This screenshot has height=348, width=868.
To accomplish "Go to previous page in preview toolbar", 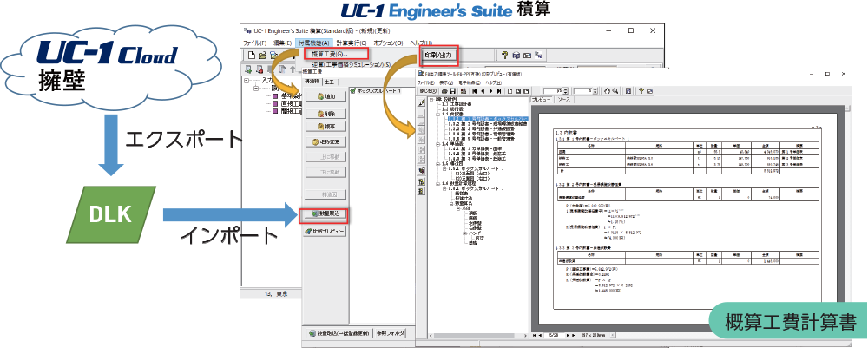I will coord(483,91).
